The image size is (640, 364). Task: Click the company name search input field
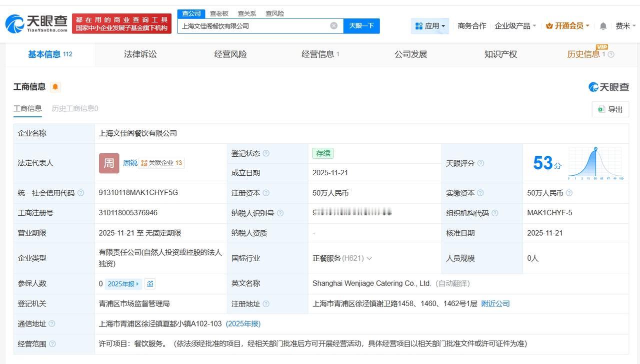click(254, 26)
